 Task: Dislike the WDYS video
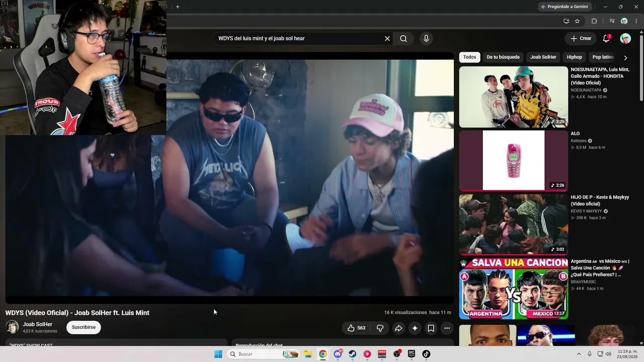click(380, 328)
